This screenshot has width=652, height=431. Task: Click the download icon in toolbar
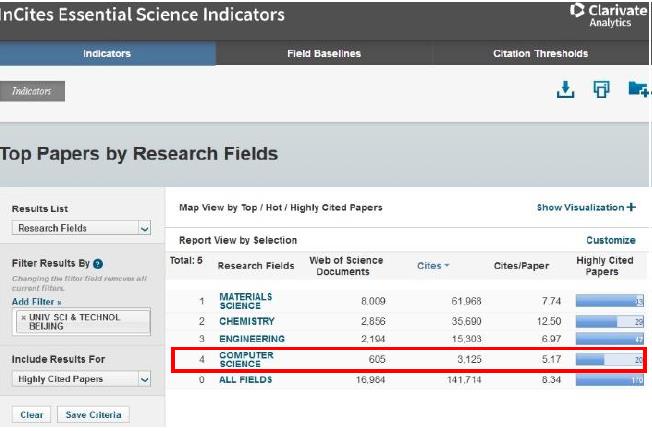(566, 90)
